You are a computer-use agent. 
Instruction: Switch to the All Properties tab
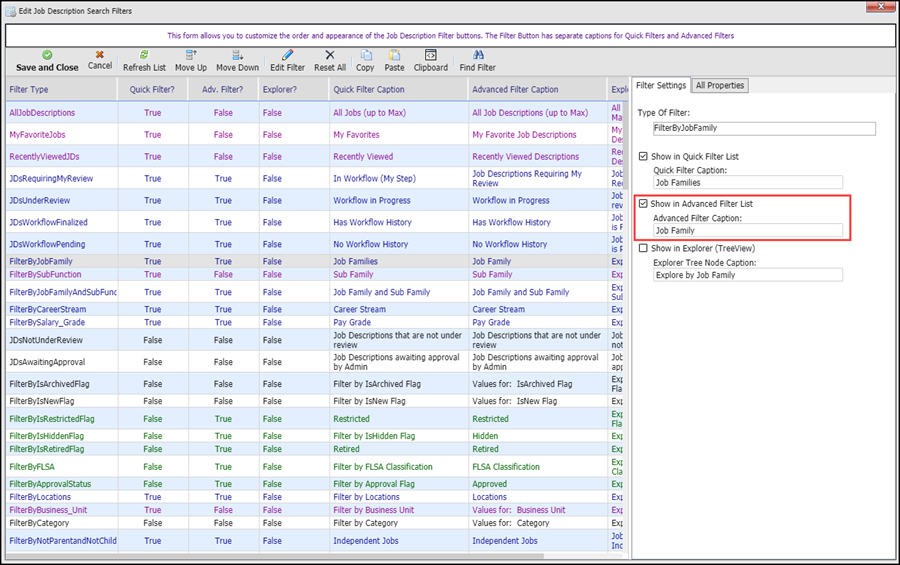(x=720, y=86)
